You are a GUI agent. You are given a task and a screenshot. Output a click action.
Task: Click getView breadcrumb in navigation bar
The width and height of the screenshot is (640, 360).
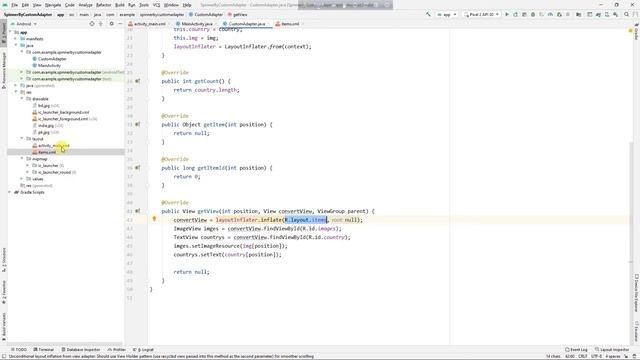tap(240, 14)
